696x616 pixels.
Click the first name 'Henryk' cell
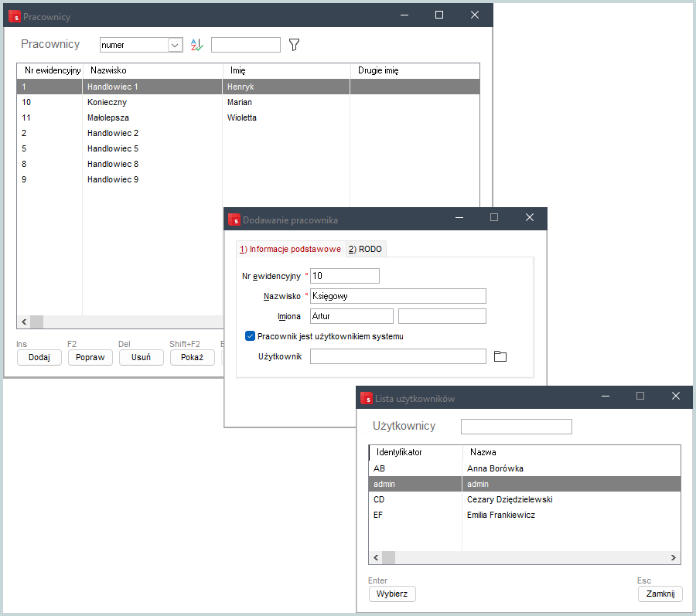click(286, 87)
